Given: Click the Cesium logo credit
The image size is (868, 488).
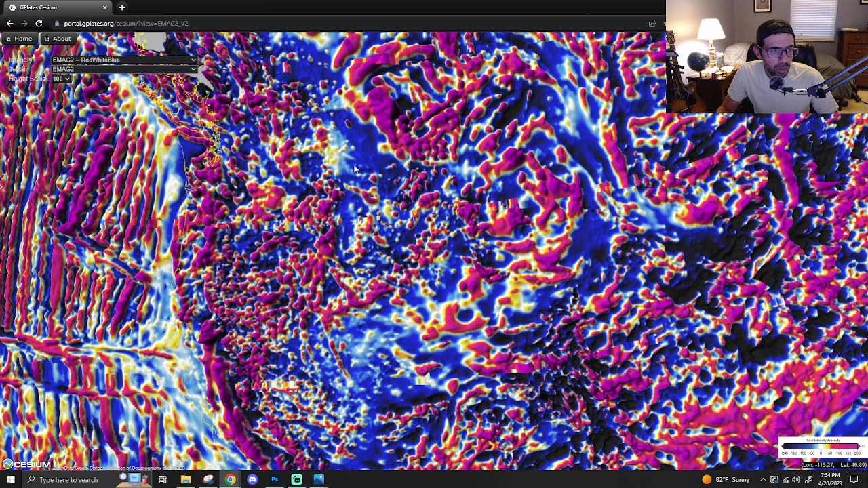Looking at the screenshot, I should (x=26, y=464).
